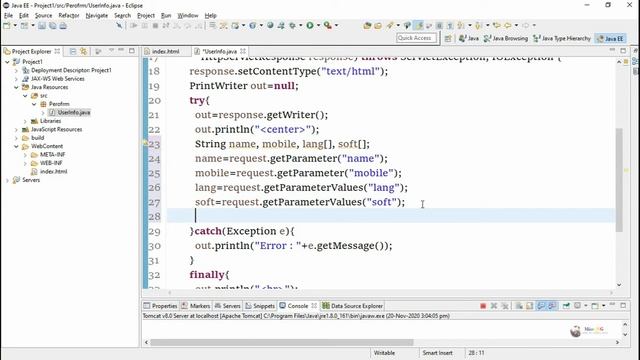Click the Debug gear icon in the toolbar
The image size is (640, 360).
click(292, 25)
